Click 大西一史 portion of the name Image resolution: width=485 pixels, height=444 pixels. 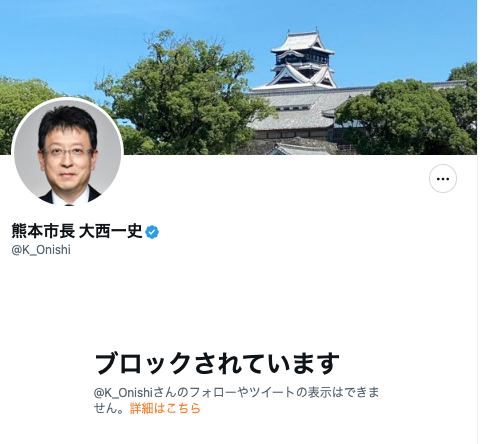(x=111, y=231)
